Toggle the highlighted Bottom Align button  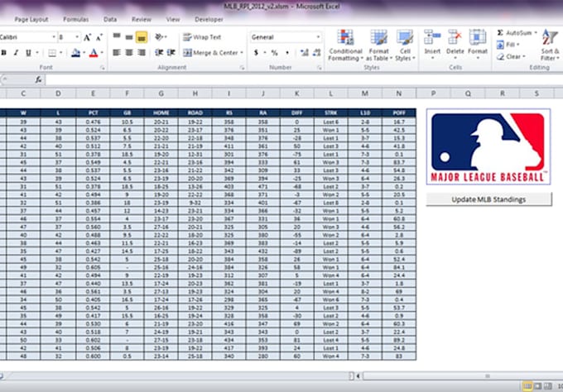click(142, 37)
